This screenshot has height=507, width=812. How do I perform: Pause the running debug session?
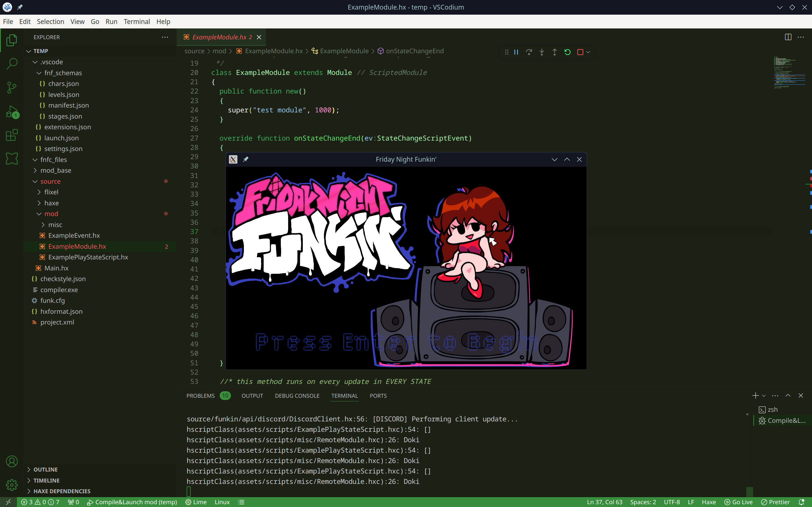tap(516, 52)
